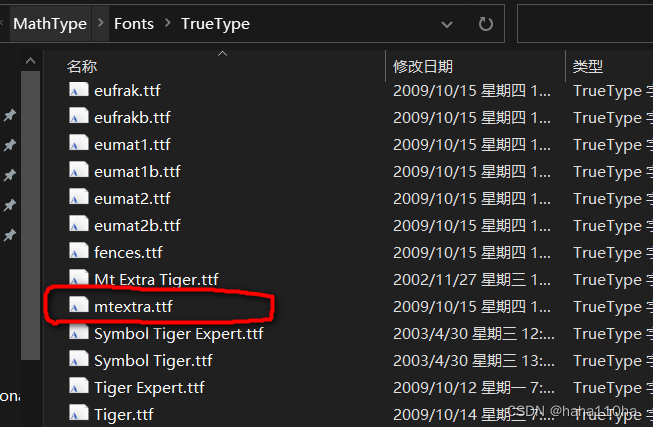
Task: Click the Tiger.ttf font file icon
Action: click(79, 414)
